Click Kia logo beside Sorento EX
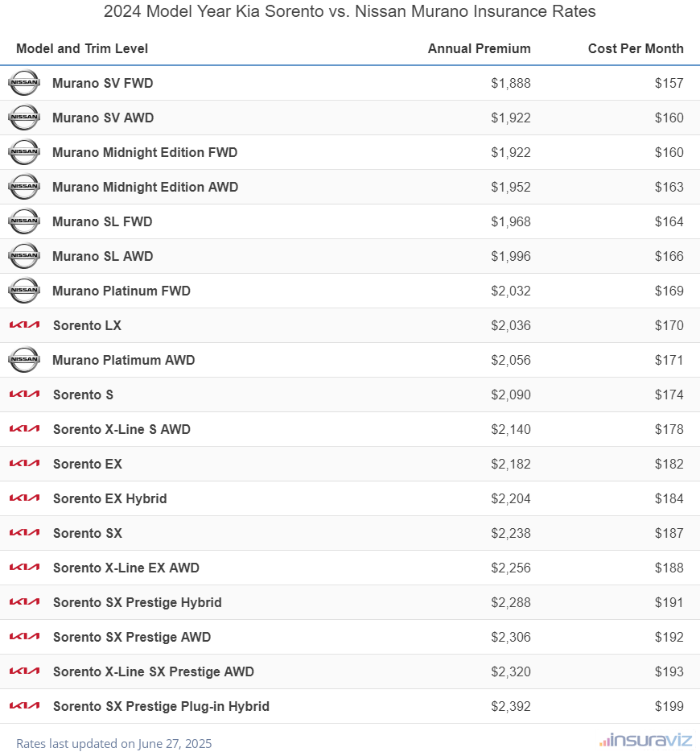Viewport: 700px width, 756px height. click(25, 464)
